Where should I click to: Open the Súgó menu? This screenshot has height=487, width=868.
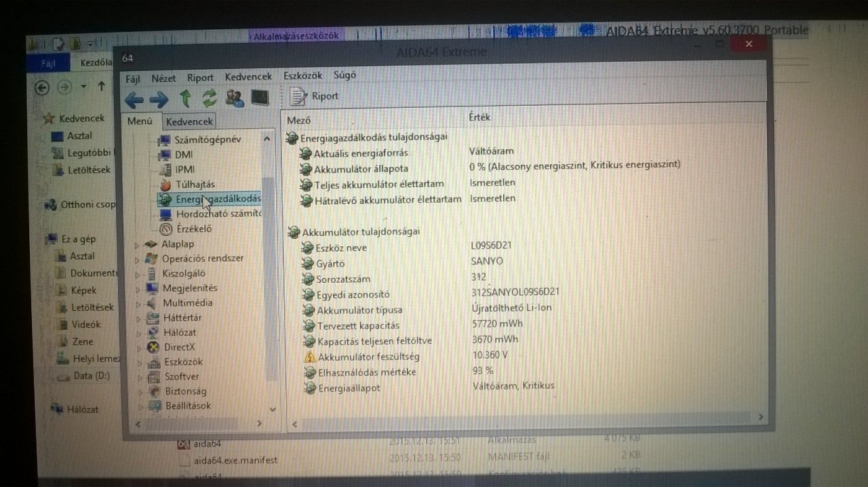(x=344, y=75)
